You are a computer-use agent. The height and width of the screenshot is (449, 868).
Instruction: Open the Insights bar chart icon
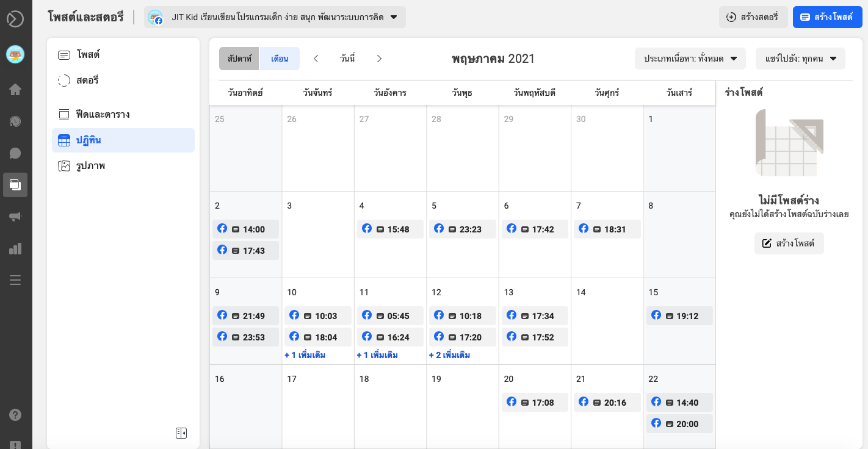pyautogui.click(x=15, y=248)
